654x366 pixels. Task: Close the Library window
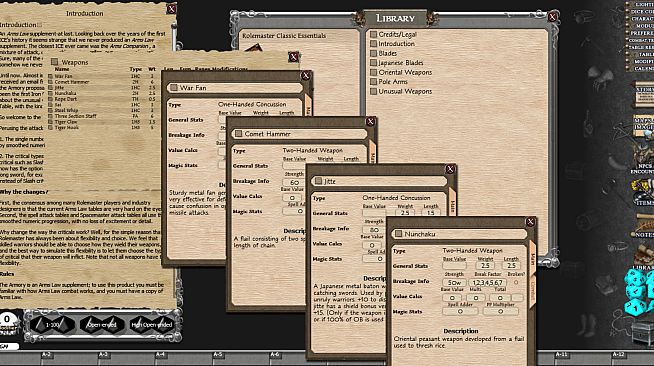[552, 17]
